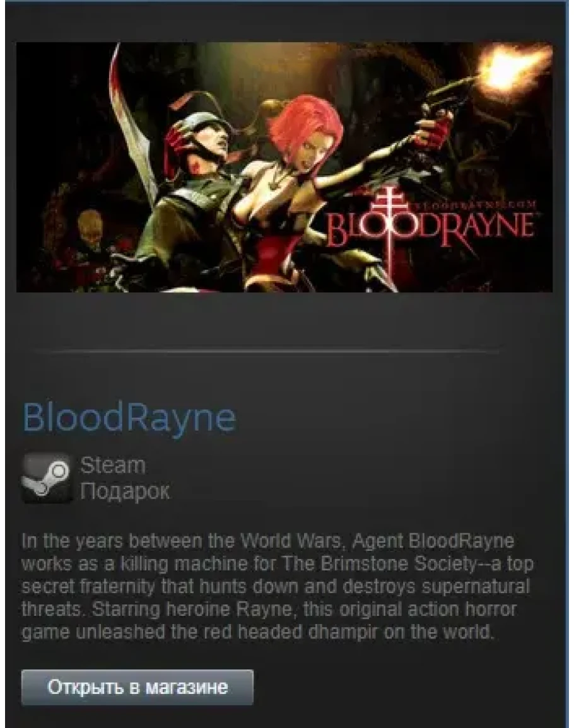Click the BloodRayne banner image
Image resolution: width=574 pixels, height=728 pixels.
point(284,167)
